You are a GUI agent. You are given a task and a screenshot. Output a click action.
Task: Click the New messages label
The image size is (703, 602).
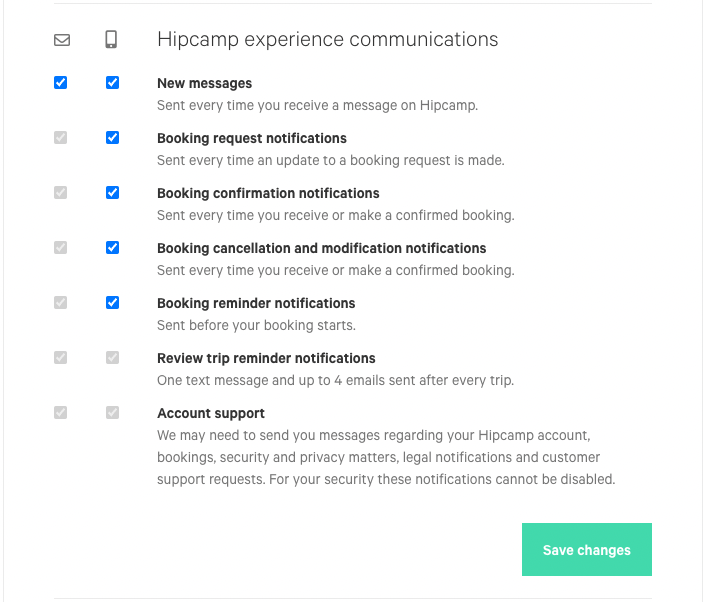(x=204, y=83)
